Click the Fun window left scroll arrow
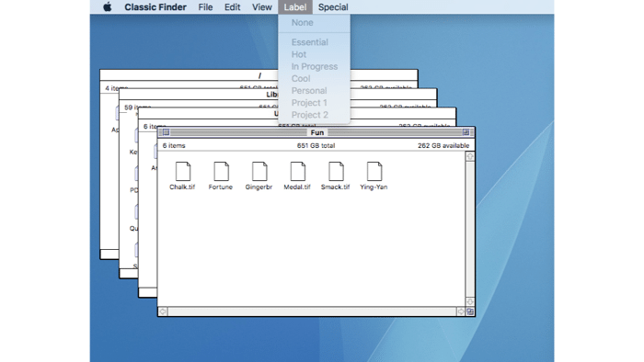 163,311
